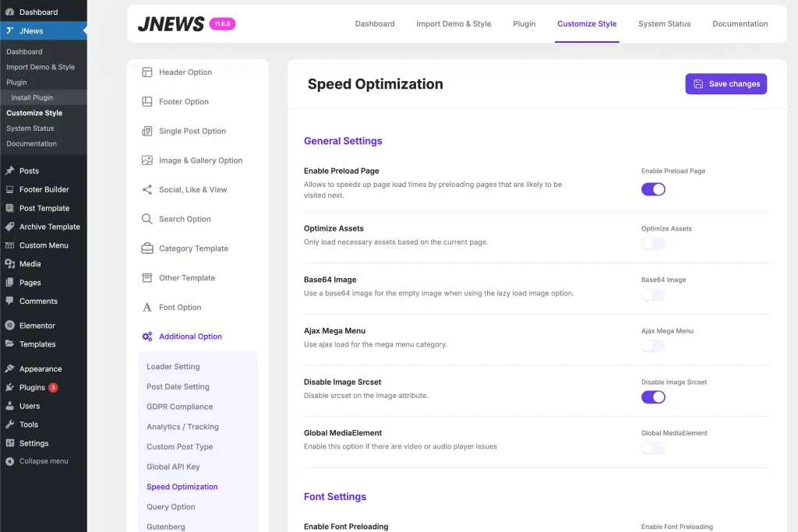This screenshot has height=532, width=798.
Task: Collapse the WordPress admin menu
Action: click(37, 461)
